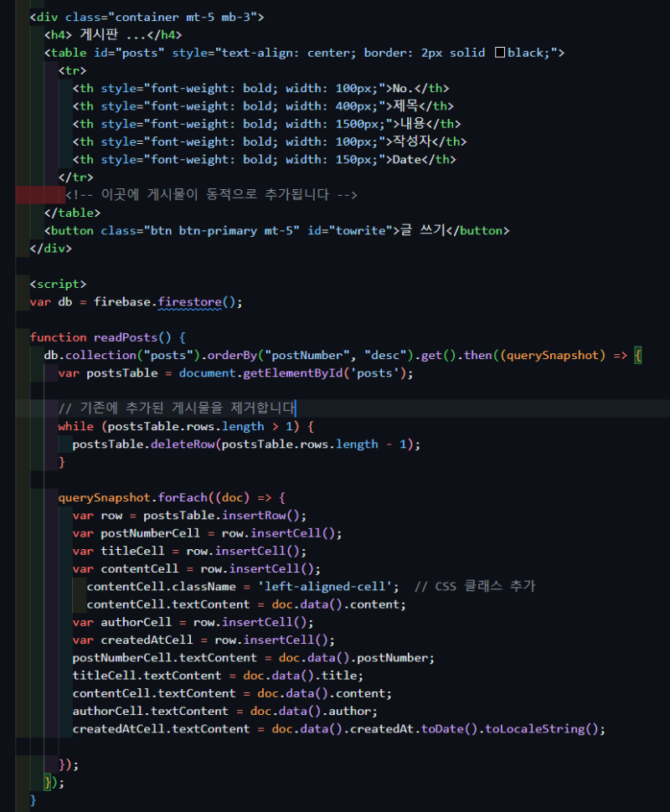Click the querySnapshot.forEach call
This screenshot has width=670, height=812.
(132, 497)
